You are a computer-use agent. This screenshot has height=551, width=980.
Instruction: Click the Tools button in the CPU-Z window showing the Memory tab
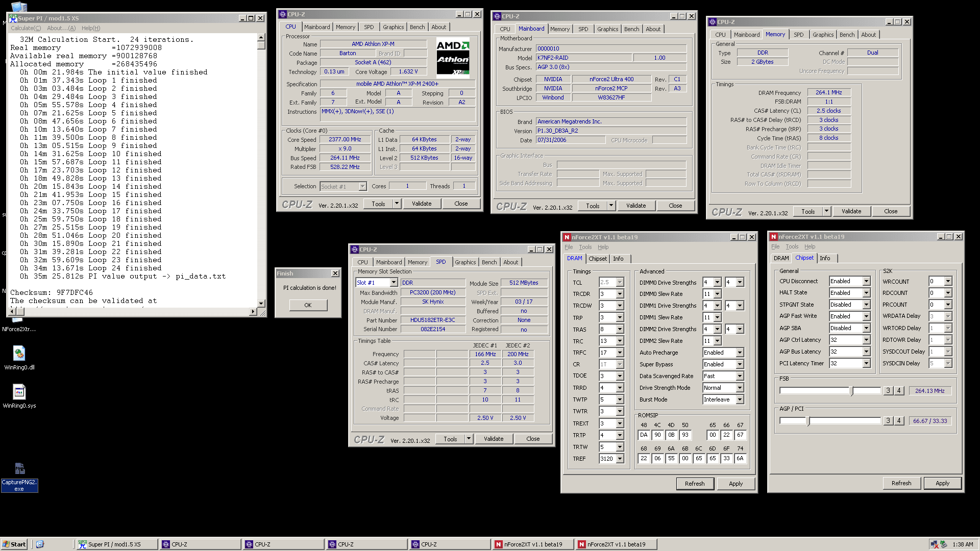(x=808, y=211)
